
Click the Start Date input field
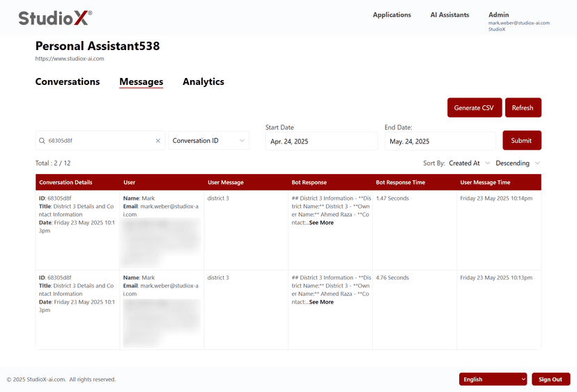321,141
